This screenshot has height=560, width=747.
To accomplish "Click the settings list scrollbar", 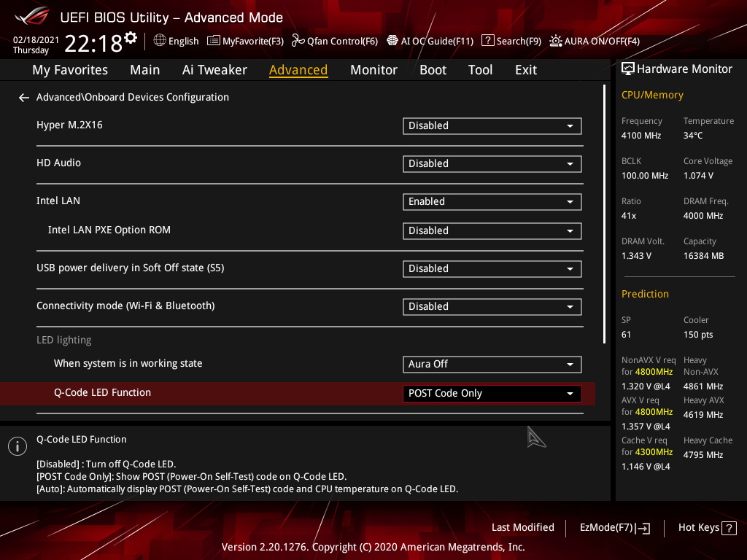I will pos(604,214).
